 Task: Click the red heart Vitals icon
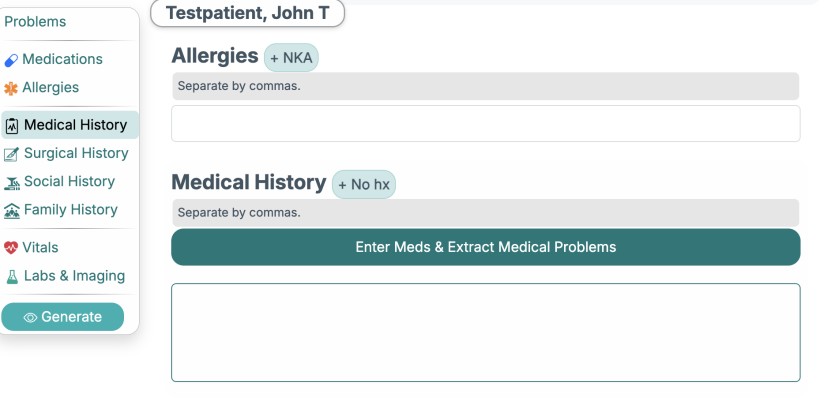(12, 248)
